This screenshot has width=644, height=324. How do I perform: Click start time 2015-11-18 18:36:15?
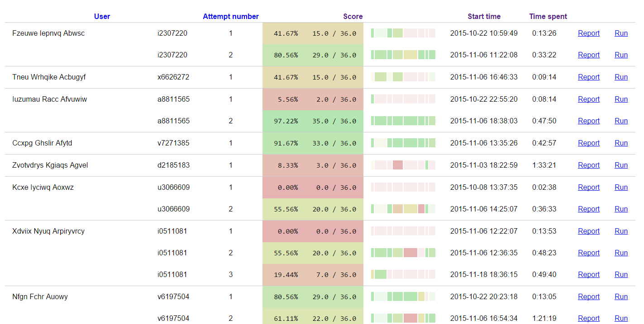(484, 275)
